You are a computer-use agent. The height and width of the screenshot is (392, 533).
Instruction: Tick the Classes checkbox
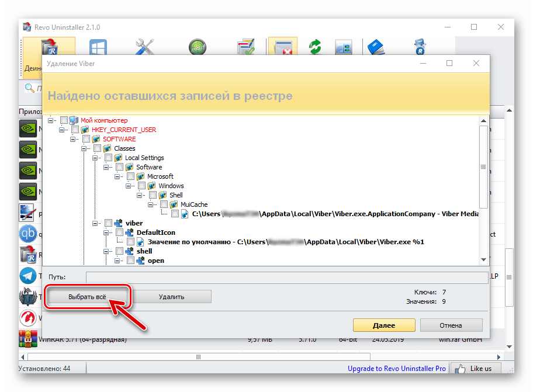pos(97,148)
